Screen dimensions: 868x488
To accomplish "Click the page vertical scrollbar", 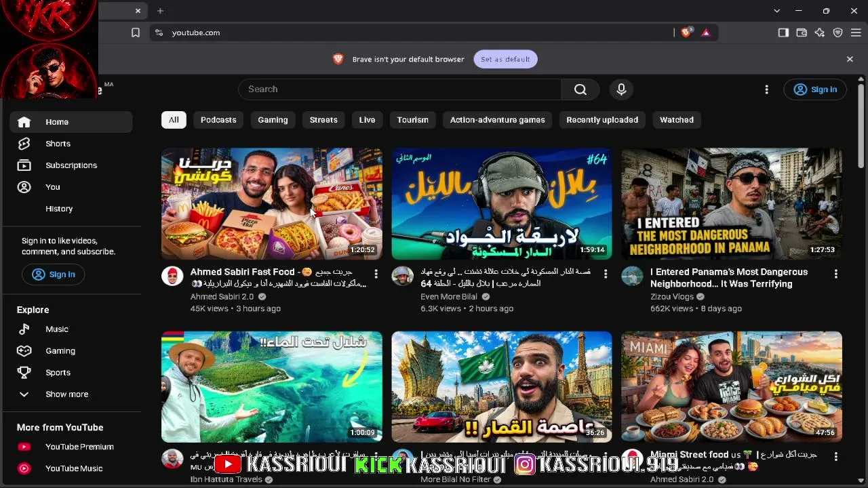I will (x=861, y=125).
